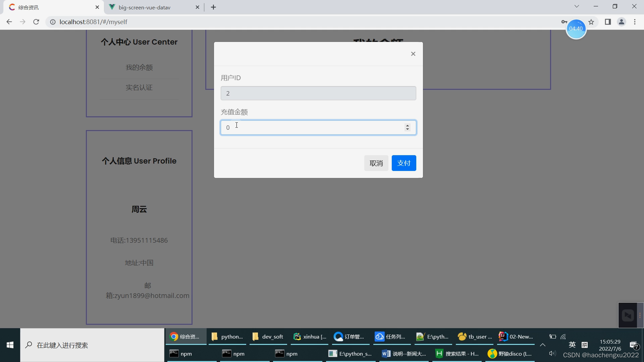The width and height of the screenshot is (644, 362).
Task: Open the first npm console taskbar item
Action: click(x=192, y=354)
